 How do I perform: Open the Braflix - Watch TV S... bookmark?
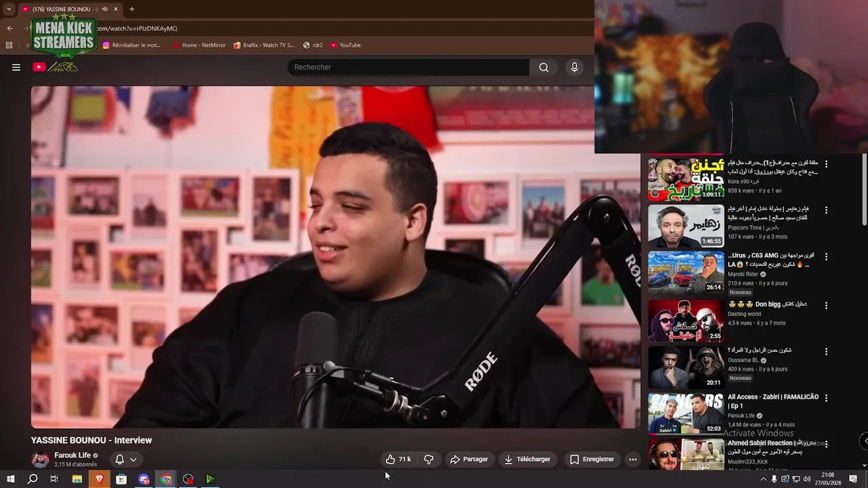pyautogui.click(x=264, y=45)
